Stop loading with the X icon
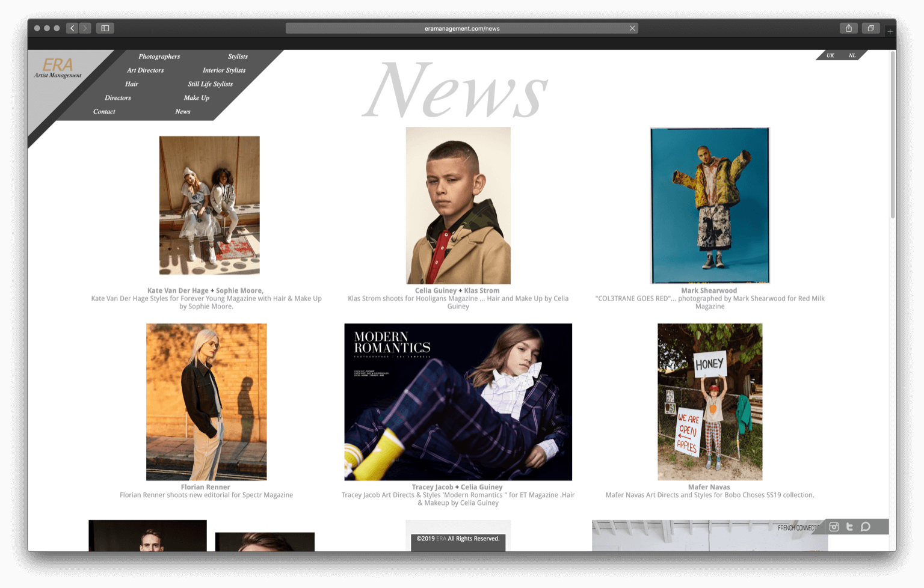This screenshot has width=924, height=588. tap(632, 28)
